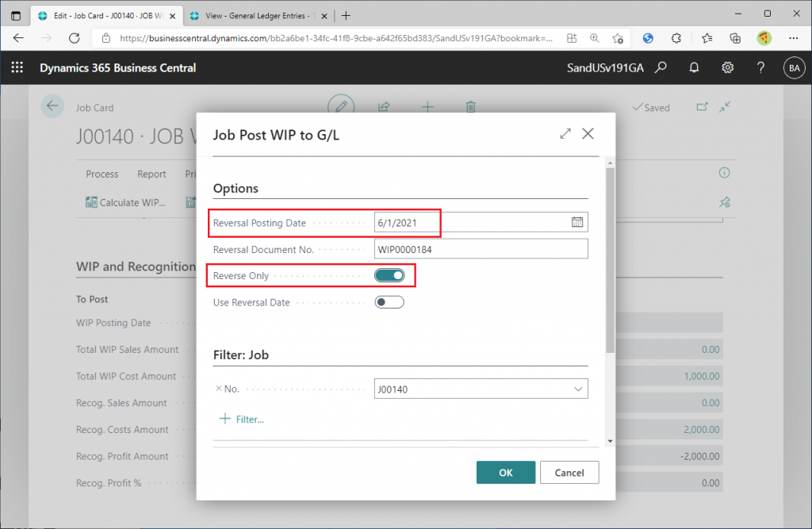Viewport: 812px width, 529px height.
Task: Open the calendar picker for Reversal Posting Date
Action: point(577,222)
